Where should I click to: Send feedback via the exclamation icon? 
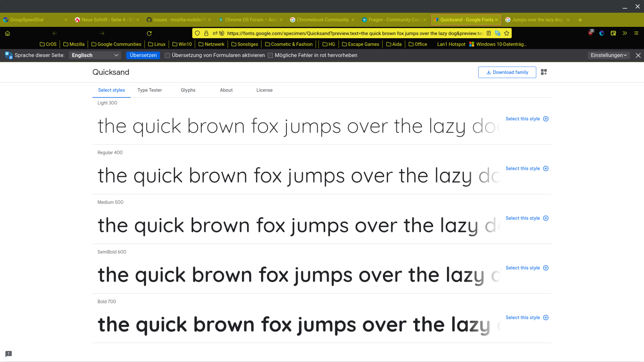[9, 354]
